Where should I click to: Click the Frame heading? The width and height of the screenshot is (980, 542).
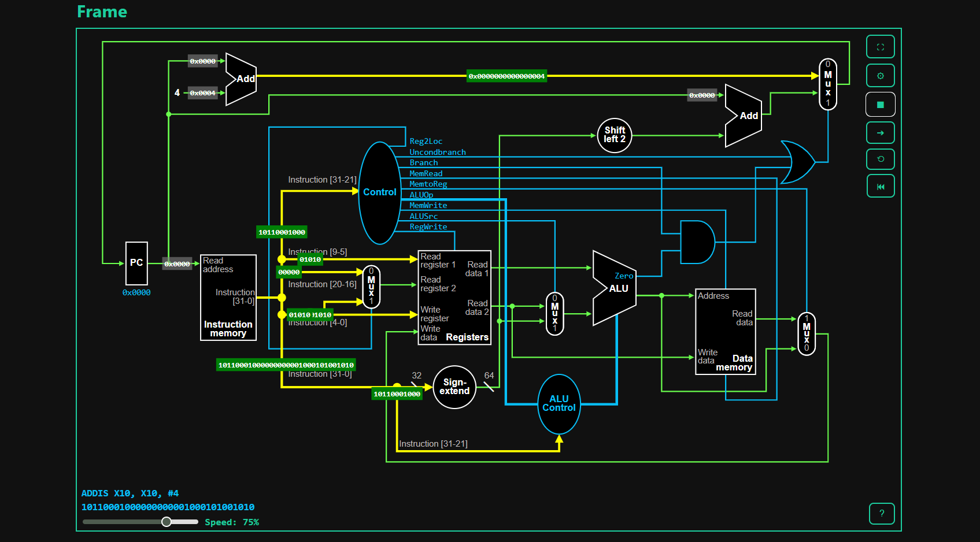[102, 12]
